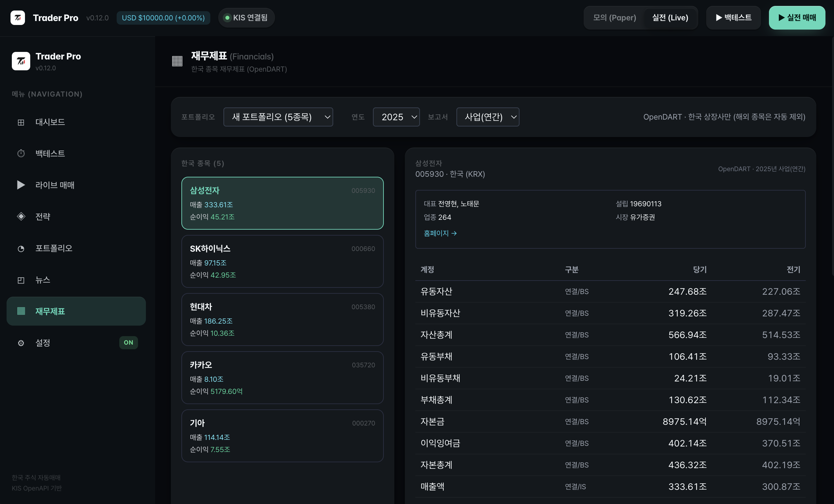Click the 포트폴리오 pie icon
The image size is (834, 504).
tap(21, 249)
